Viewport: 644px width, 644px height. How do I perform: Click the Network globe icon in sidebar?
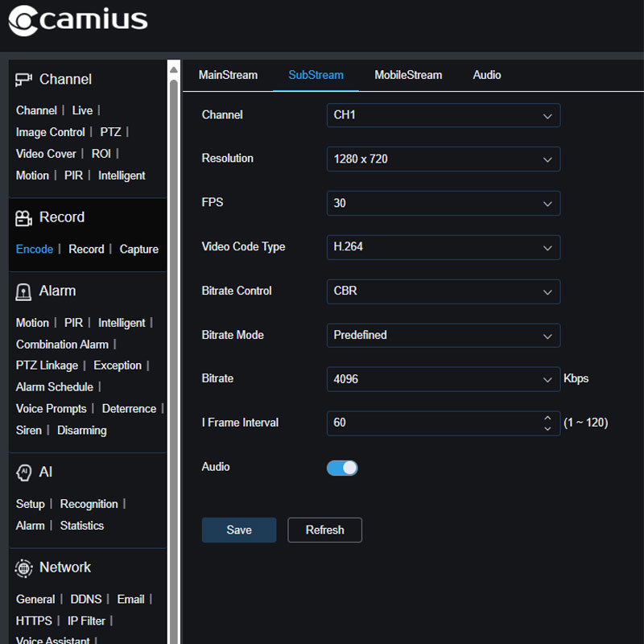[23, 568]
